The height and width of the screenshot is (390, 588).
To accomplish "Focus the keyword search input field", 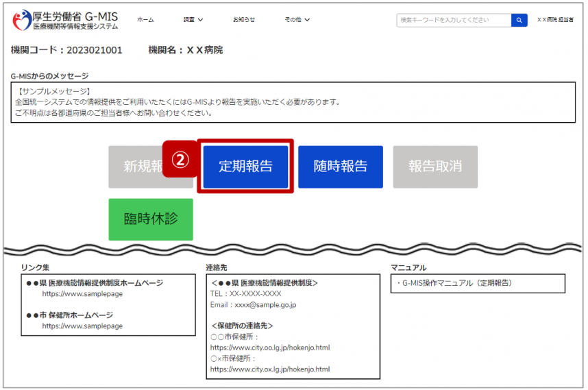I will tap(454, 21).
